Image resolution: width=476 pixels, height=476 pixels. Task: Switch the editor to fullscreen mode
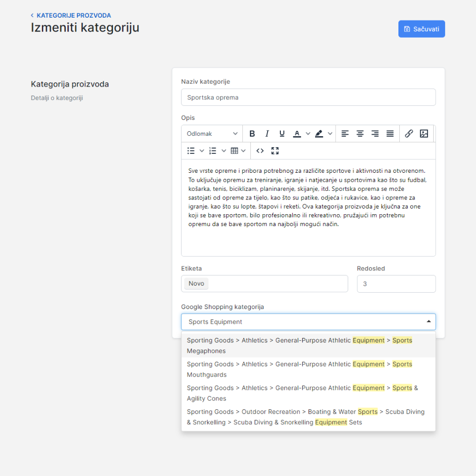click(x=275, y=151)
